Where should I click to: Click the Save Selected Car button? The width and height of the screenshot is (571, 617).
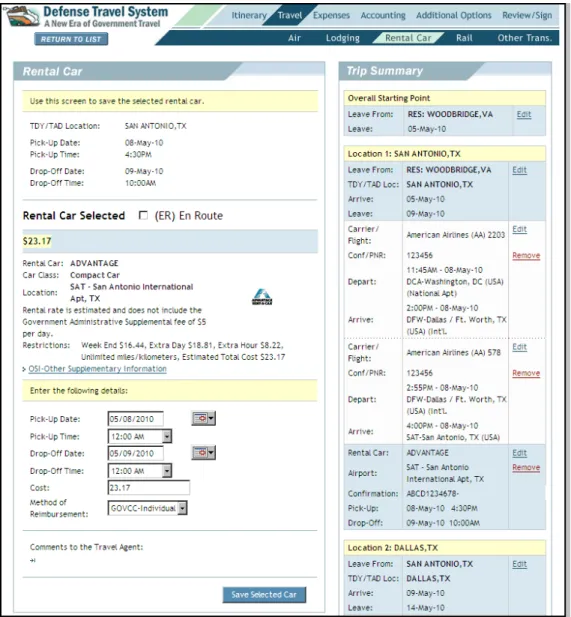(x=264, y=595)
